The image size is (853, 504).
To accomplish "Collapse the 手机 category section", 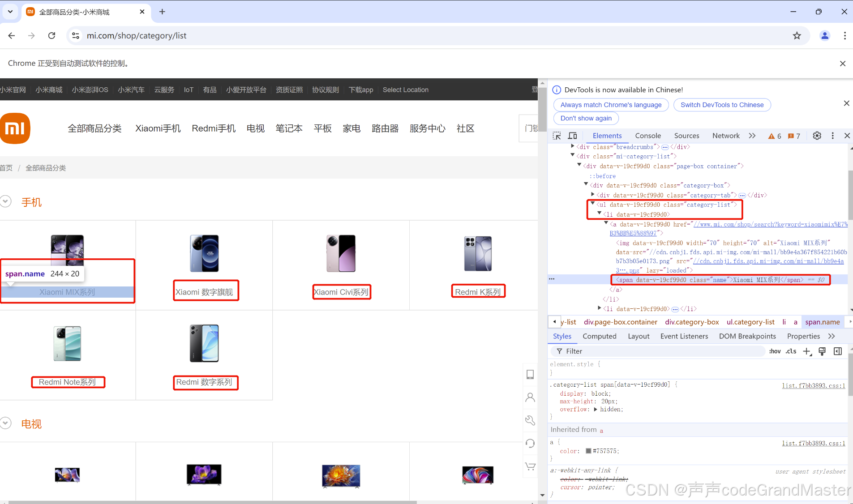I will click(x=5, y=201).
